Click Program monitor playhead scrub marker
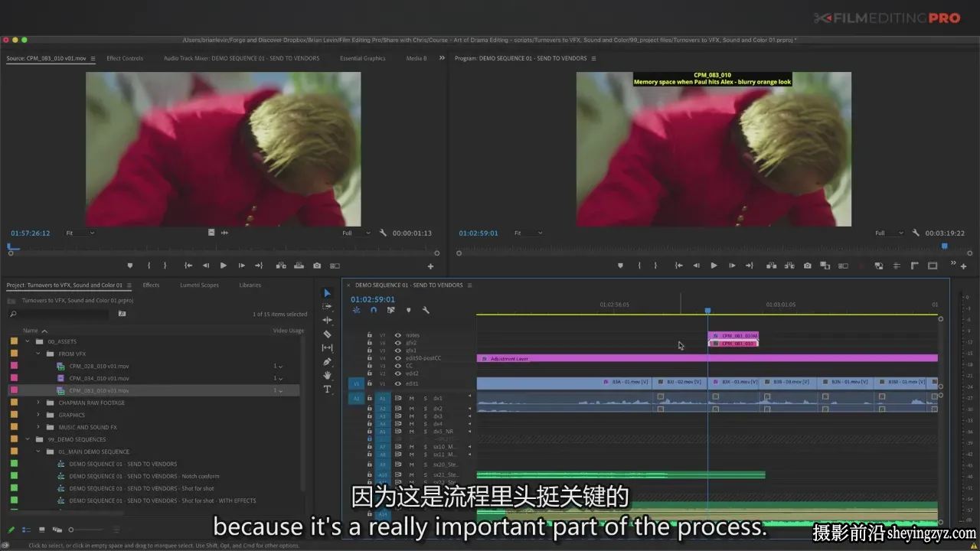 pos(945,246)
